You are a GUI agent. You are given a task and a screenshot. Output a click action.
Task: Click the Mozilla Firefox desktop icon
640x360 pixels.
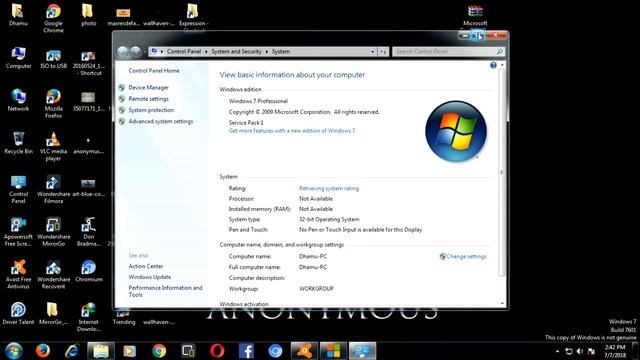pyautogui.click(x=53, y=103)
